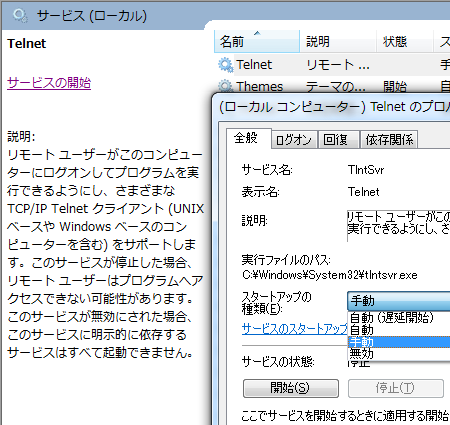Click the gear icon beside Telnet row
The image size is (450, 425).
(x=226, y=65)
